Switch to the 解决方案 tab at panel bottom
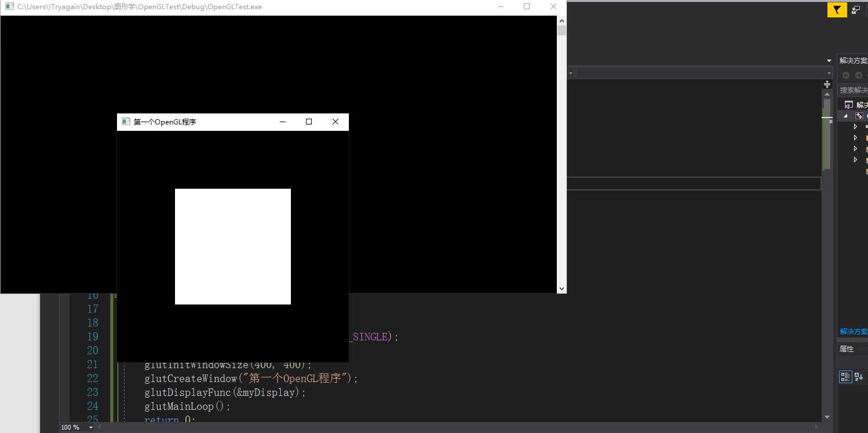 coord(854,332)
